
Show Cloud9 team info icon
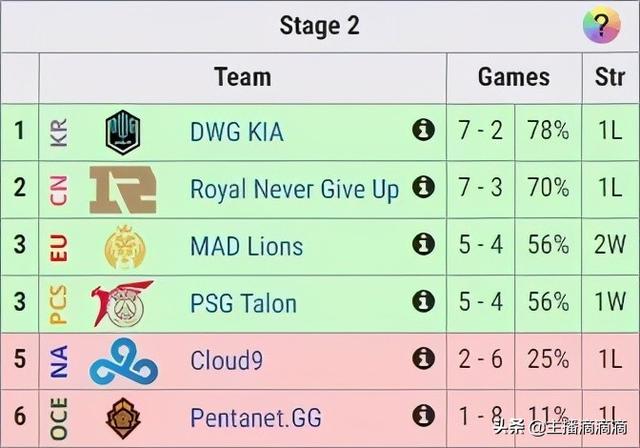click(x=424, y=358)
